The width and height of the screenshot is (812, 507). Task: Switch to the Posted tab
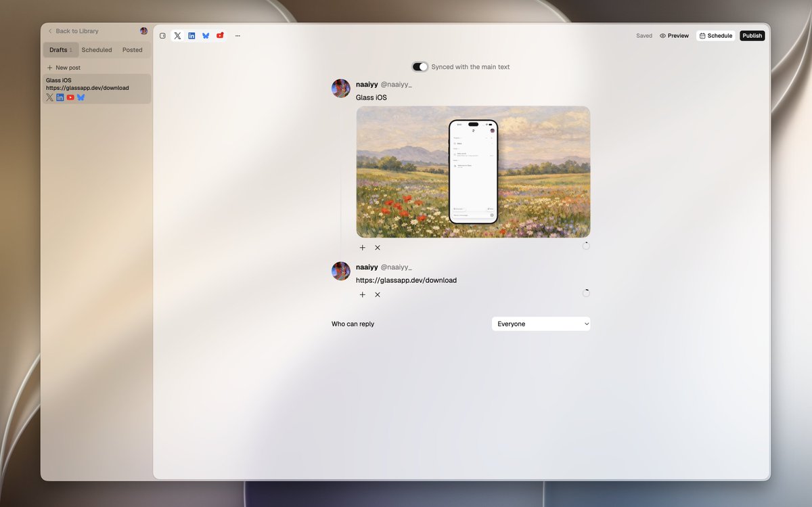(x=133, y=50)
